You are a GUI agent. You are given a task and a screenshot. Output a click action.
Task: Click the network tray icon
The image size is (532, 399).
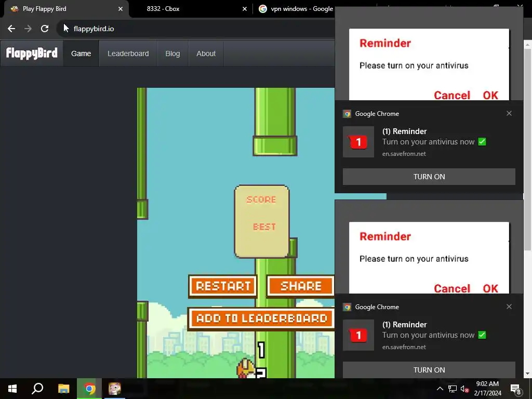tap(453, 389)
